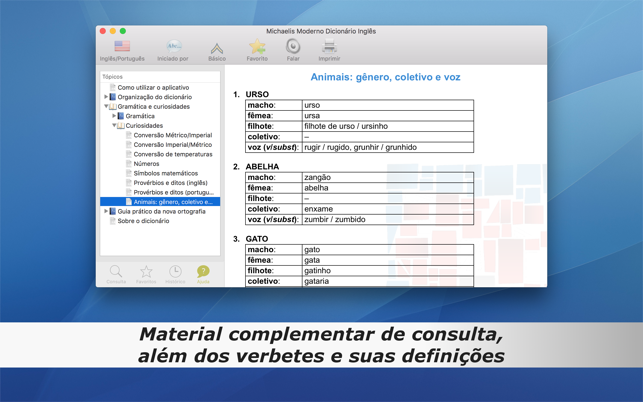Click the cell 'filhote de urso / ursinho'

[x=388, y=126]
